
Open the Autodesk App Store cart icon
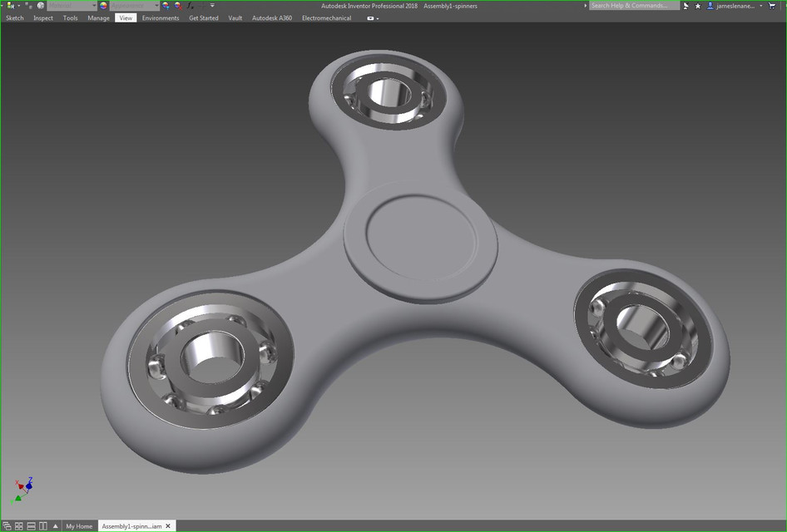pos(771,6)
